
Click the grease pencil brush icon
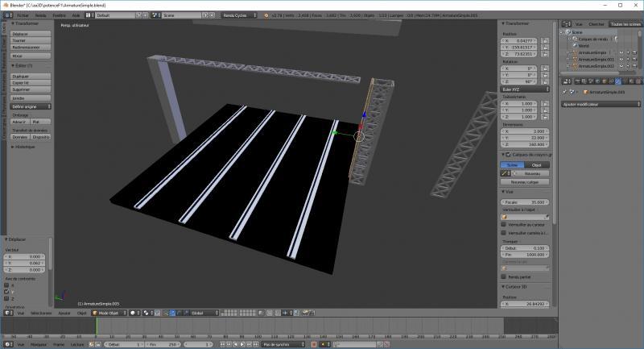[505, 173]
